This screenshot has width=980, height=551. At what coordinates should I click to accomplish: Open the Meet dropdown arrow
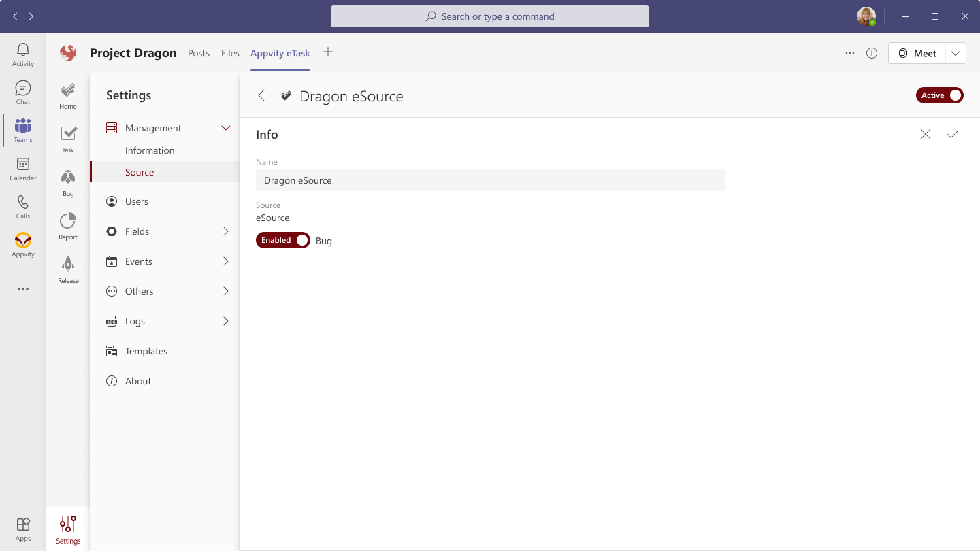(x=955, y=53)
